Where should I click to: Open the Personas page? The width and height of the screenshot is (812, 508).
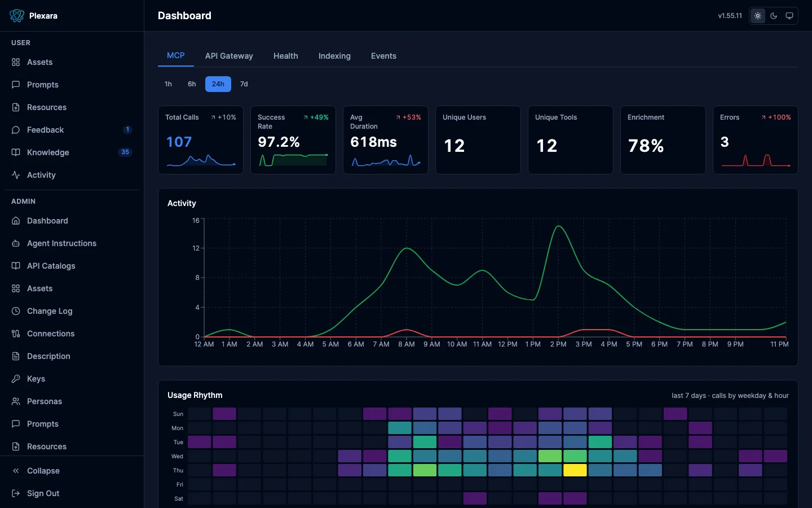coord(72,401)
